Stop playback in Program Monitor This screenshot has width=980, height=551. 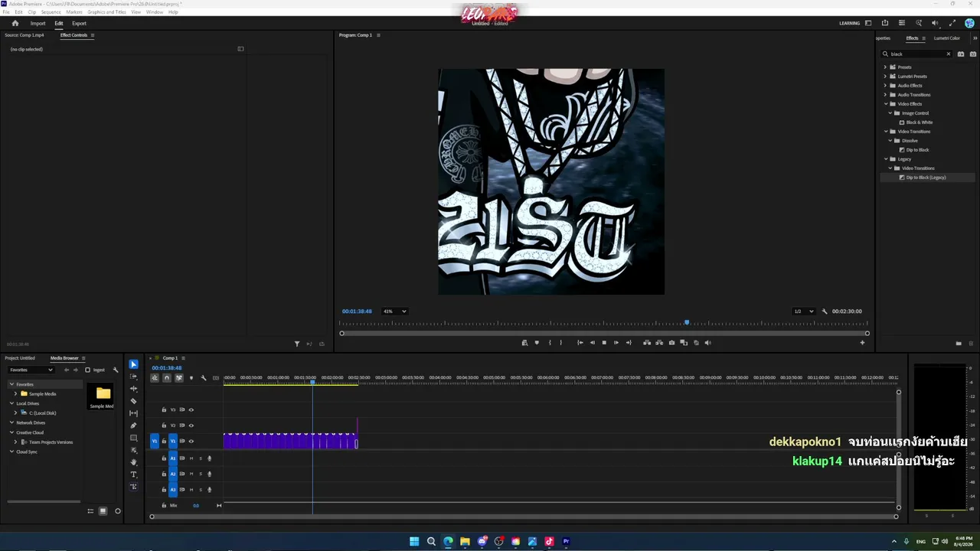coord(604,343)
